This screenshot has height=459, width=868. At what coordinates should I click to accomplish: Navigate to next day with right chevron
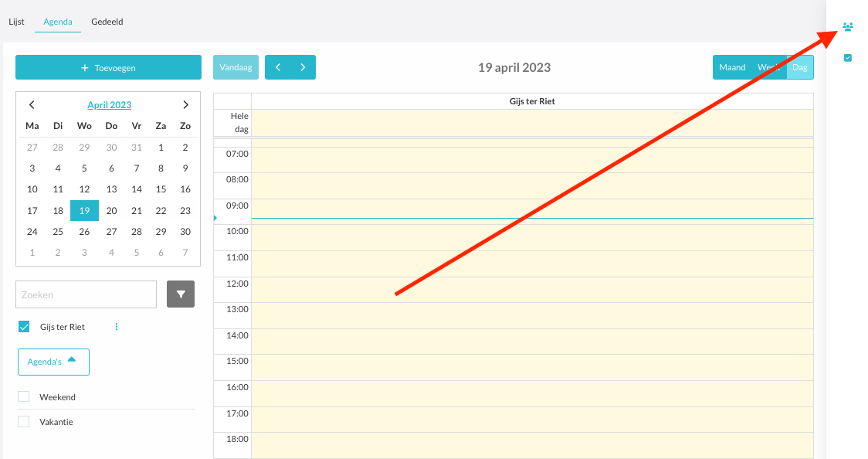(303, 67)
